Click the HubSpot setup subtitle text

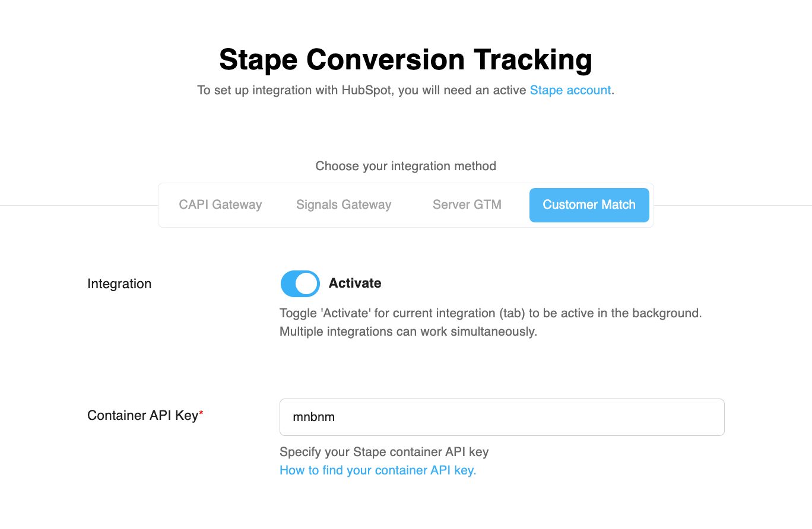[x=362, y=90]
